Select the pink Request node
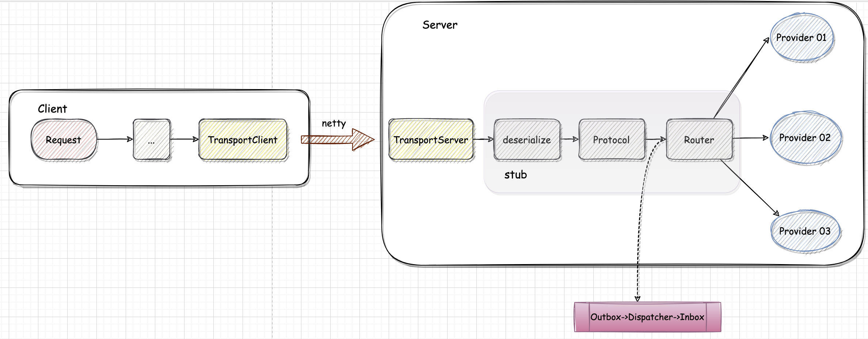Screen dimensions: 868x339 [x=64, y=140]
